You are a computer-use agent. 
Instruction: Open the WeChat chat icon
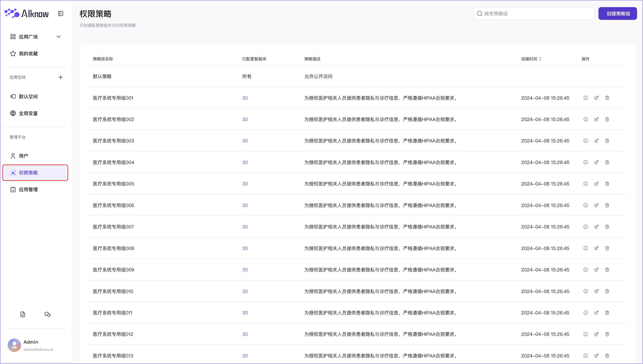pyautogui.click(x=48, y=314)
